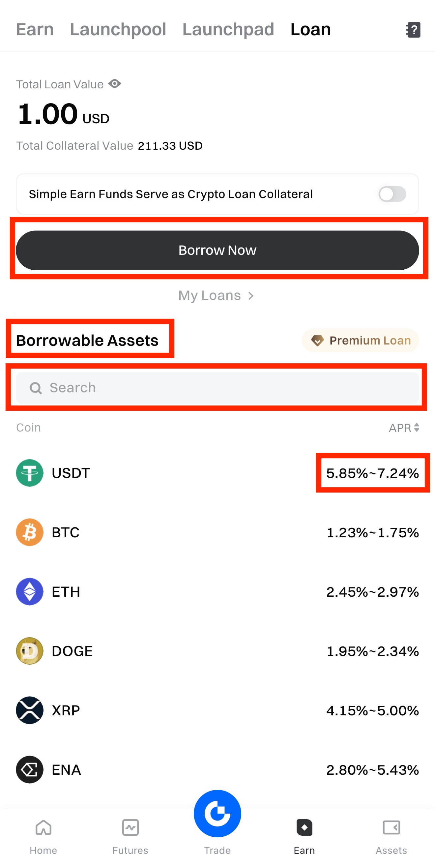This screenshot has width=435, height=868.
Task: Open the Premium Loan badge
Action: (x=360, y=340)
